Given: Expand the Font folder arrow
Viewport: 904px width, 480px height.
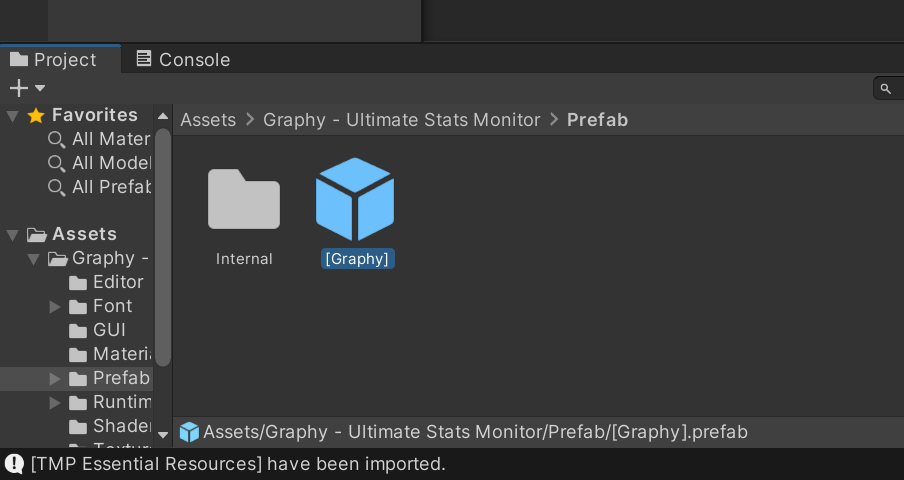Looking at the screenshot, I should pos(55,307).
